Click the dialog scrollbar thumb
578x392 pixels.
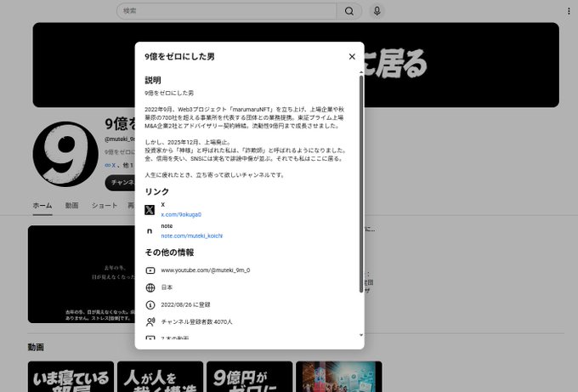(x=361, y=185)
